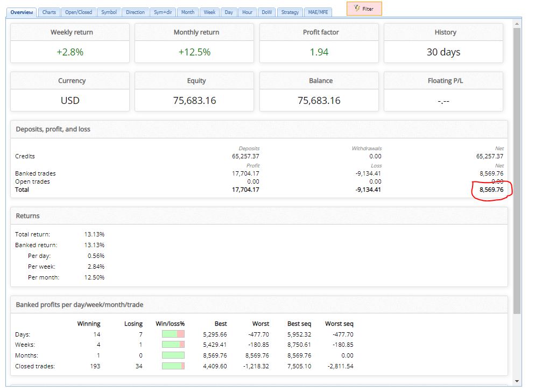The image size is (535, 392).
Task: Click the Closed trades worst -1,218.32
Action: pyautogui.click(x=256, y=366)
